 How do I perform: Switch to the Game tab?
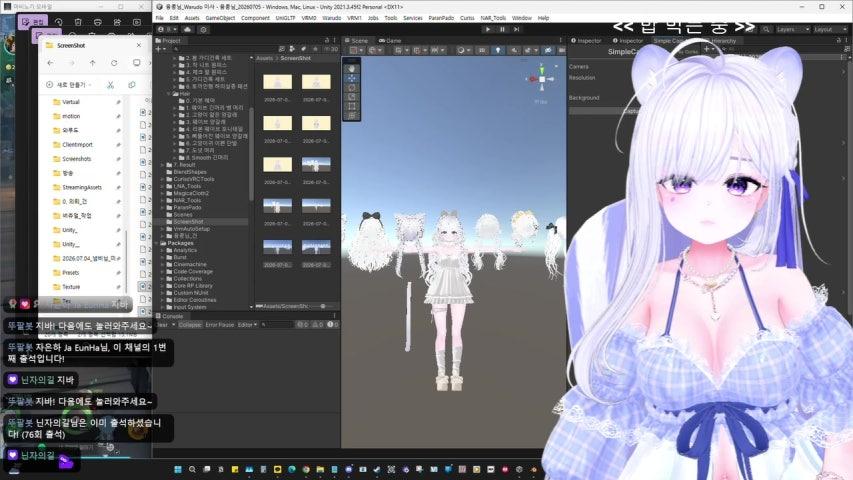(x=390, y=40)
